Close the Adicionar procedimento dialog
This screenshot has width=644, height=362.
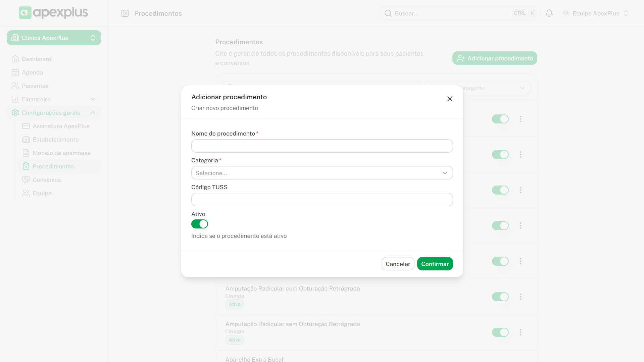click(450, 99)
